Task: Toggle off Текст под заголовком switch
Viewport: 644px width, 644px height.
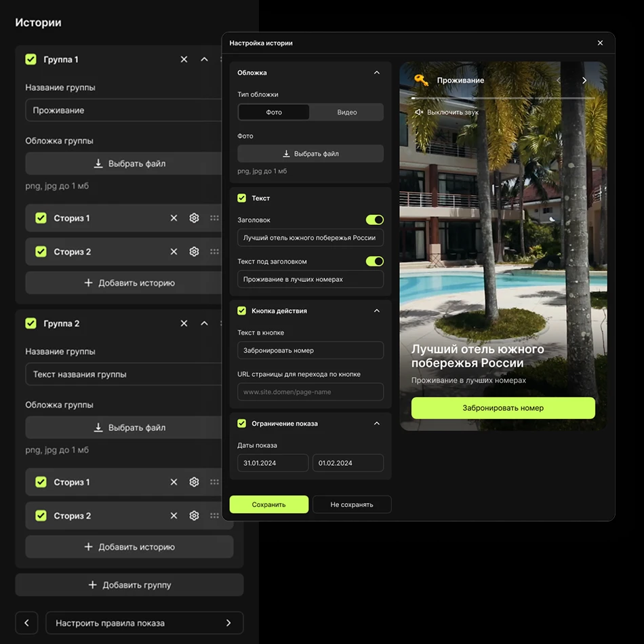Action: [x=375, y=261]
